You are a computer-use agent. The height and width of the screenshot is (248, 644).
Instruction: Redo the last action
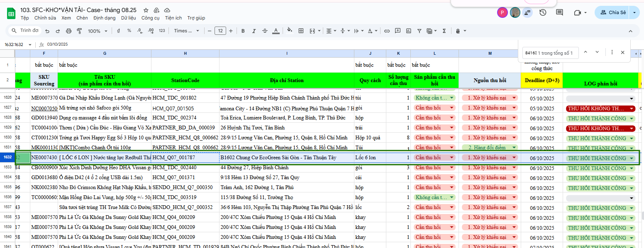[x=58, y=31]
